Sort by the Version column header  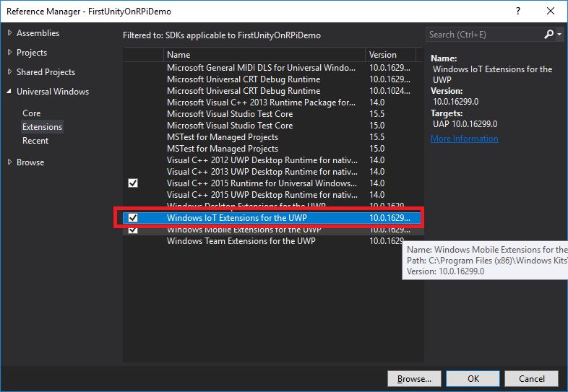tap(390, 55)
